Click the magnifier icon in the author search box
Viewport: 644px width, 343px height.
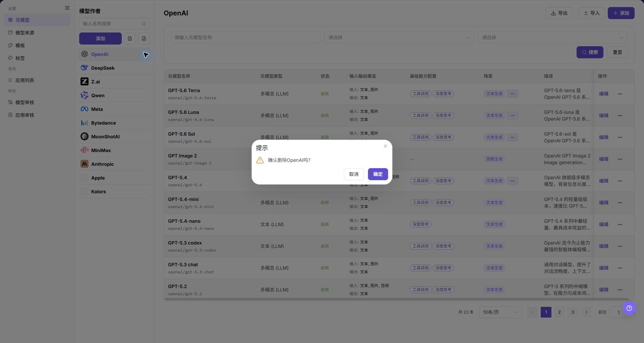tap(144, 24)
